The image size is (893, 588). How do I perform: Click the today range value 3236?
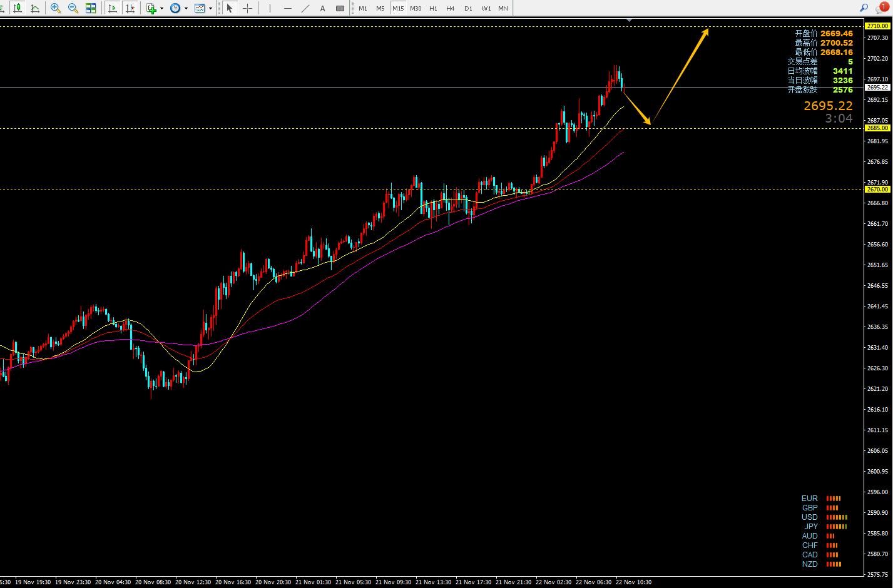[x=843, y=80]
